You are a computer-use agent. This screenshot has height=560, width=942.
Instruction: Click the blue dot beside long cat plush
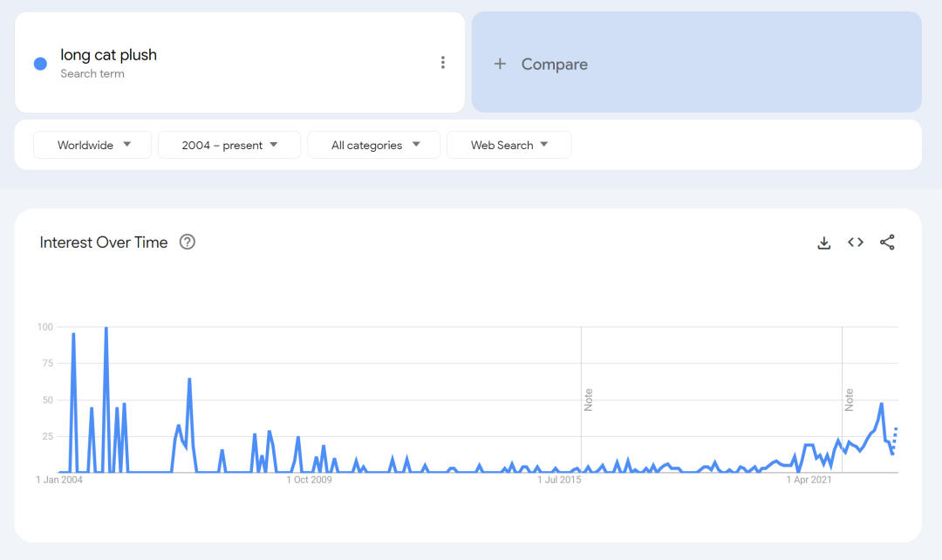(x=40, y=64)
